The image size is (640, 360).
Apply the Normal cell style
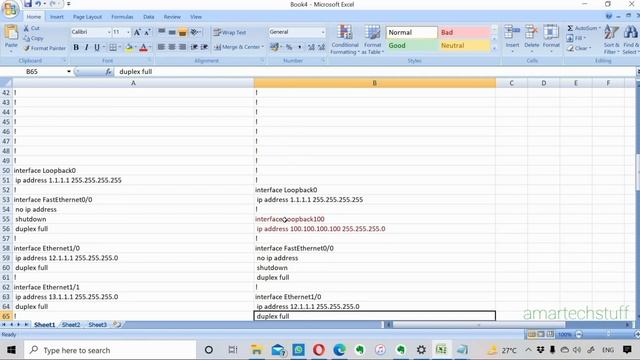click(x=411, y=32)
